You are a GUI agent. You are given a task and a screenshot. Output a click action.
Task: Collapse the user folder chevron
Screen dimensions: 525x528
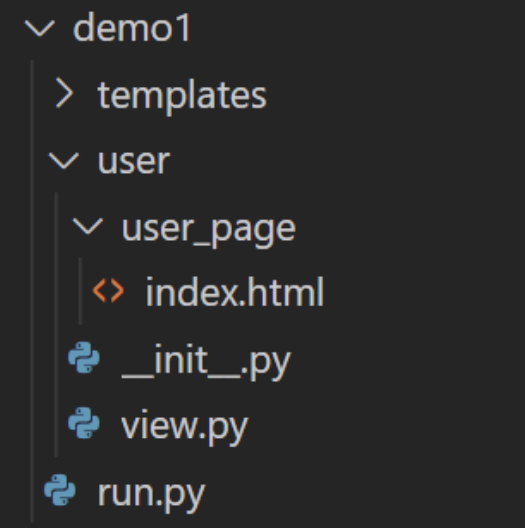pos(64,160)
